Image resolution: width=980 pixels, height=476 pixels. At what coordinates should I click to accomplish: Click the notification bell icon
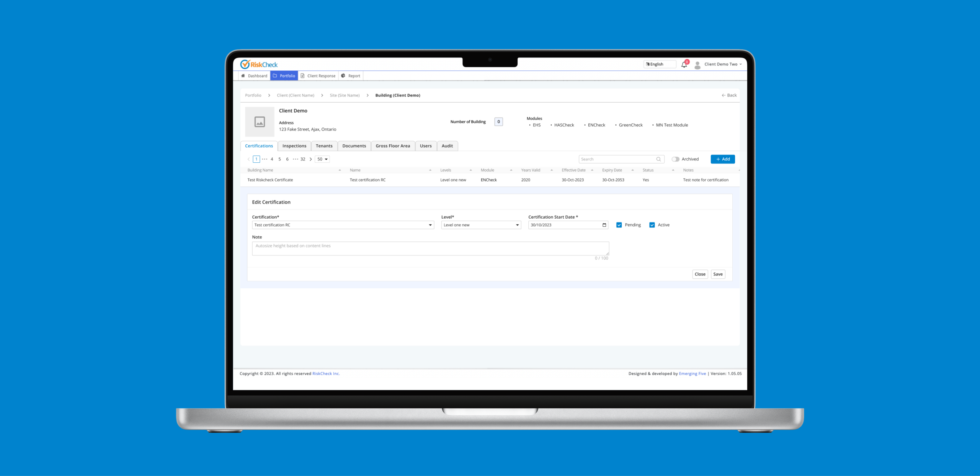[684, 65]
